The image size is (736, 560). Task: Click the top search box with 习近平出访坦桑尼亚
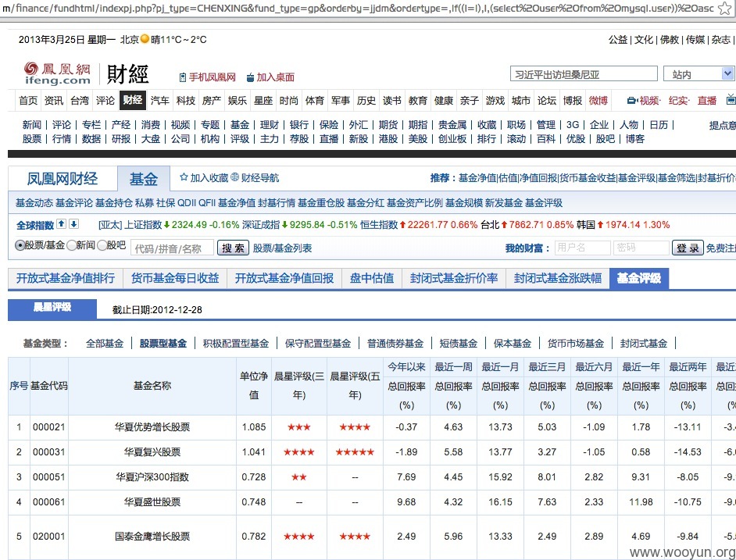pos(584,74)
